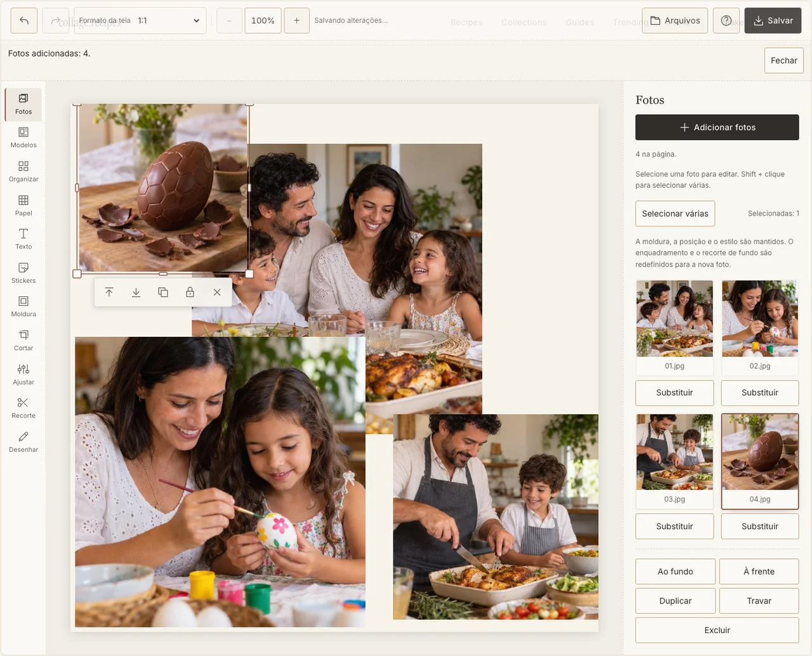The image size is (812, 656).
Task: Select the 04.jpg thumbnail
Action: [760, 461]
